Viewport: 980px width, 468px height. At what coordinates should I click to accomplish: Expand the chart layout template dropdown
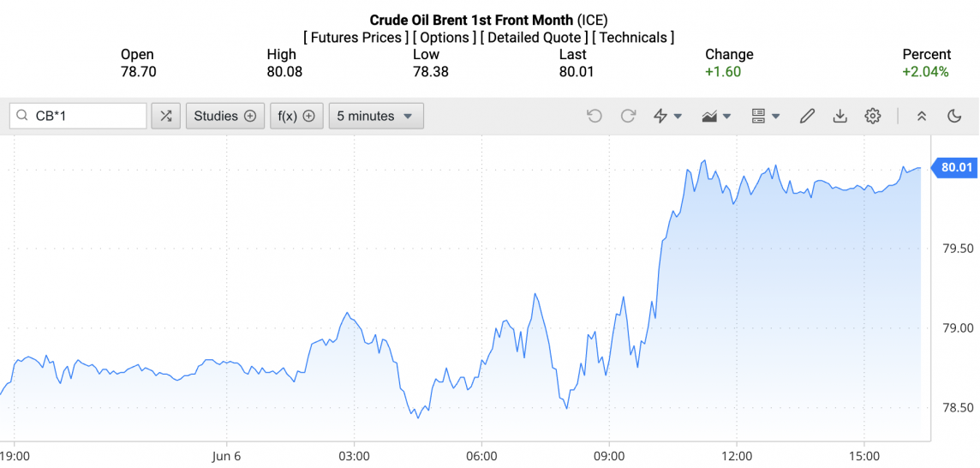765,116
